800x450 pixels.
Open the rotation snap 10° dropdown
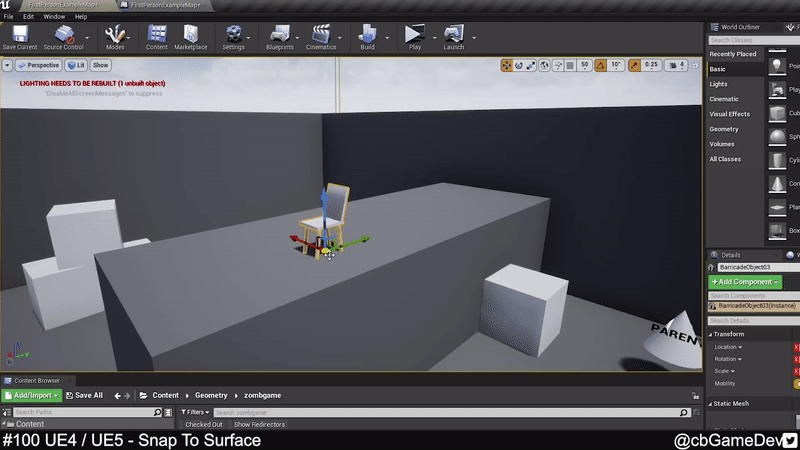point(616,65)
